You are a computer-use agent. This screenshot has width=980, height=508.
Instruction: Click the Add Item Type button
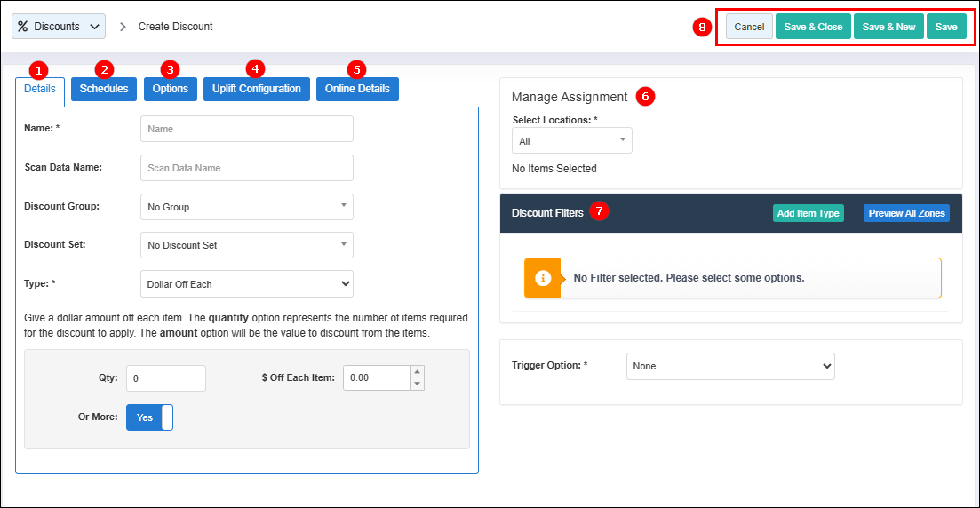[808, 213]
